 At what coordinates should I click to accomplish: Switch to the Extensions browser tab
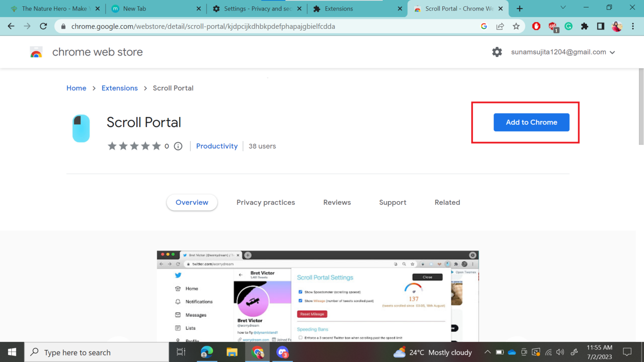point(357,8)
